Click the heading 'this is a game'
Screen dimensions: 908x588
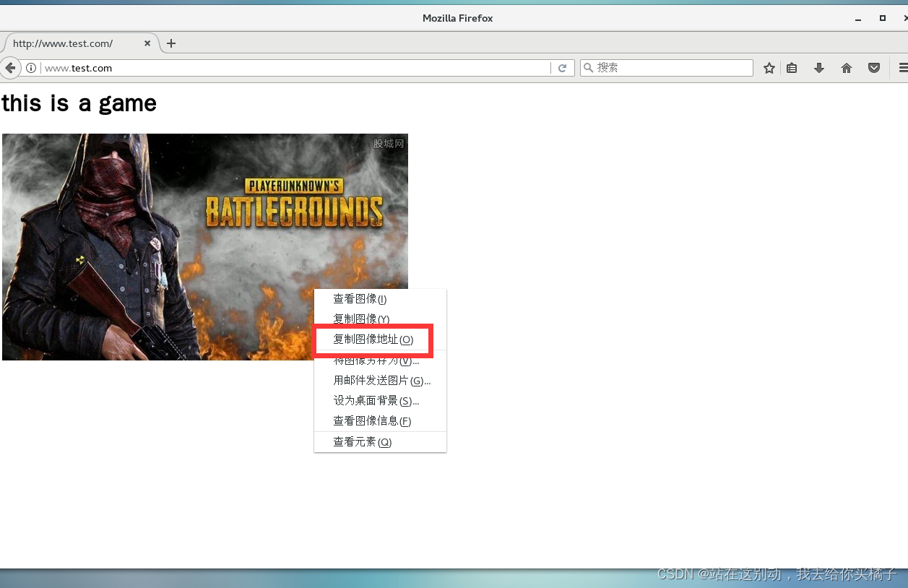(x=79, y=103)
